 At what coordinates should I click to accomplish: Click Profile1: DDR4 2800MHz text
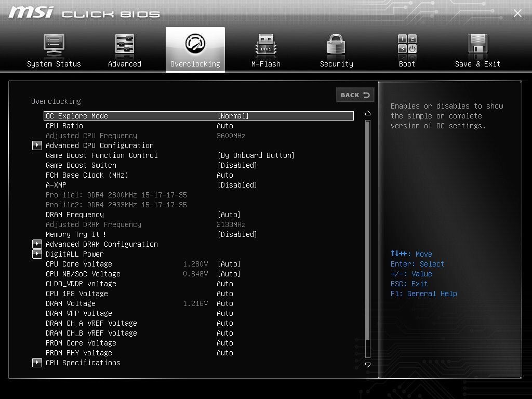116,195
